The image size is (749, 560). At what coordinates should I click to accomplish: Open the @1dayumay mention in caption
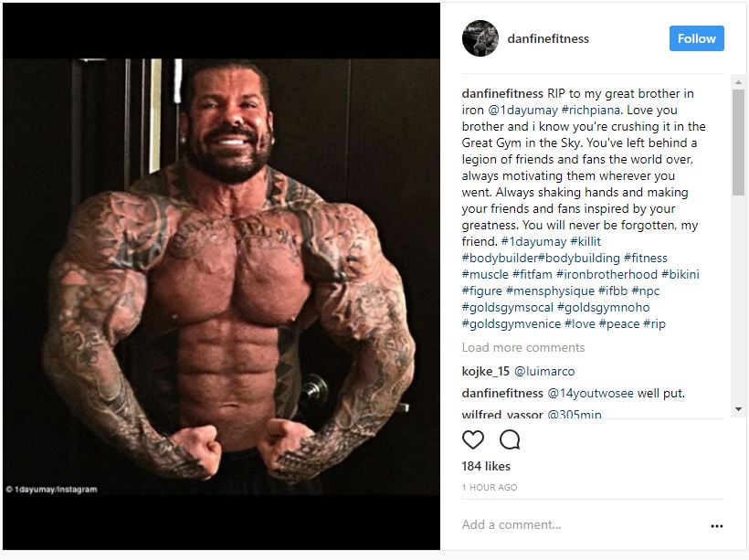[x=522, y=110]
